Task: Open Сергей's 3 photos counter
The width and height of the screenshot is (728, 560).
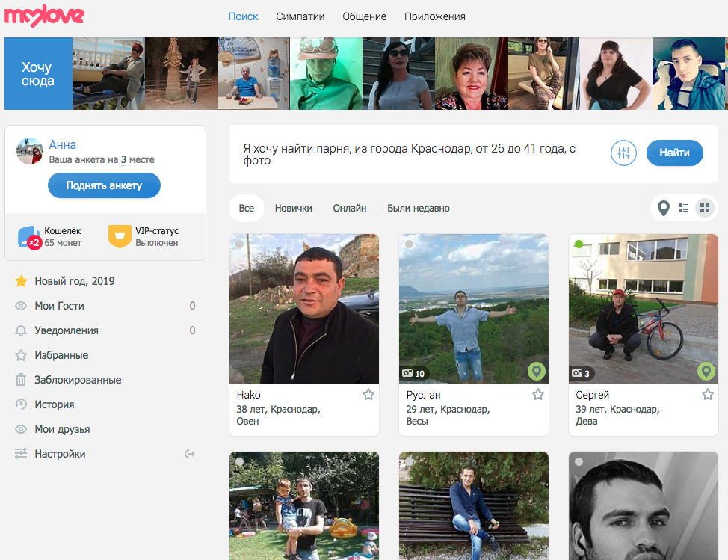Action: [x=581, y=373]
